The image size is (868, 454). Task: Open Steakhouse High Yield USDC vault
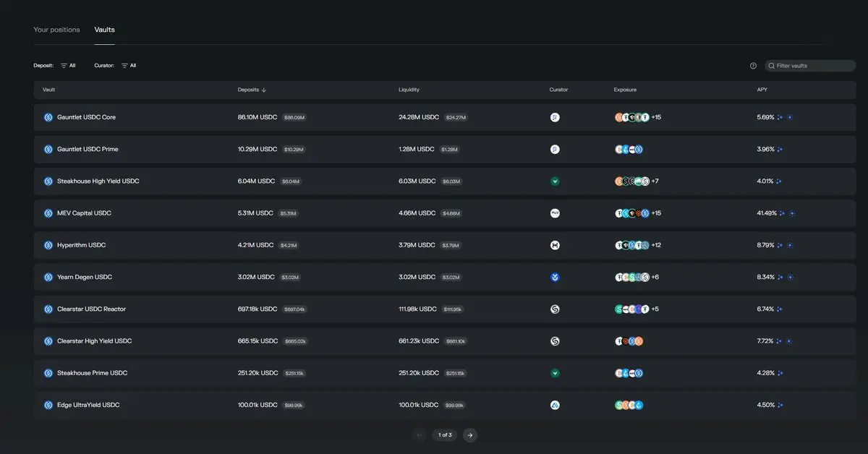tap(445, 181)
